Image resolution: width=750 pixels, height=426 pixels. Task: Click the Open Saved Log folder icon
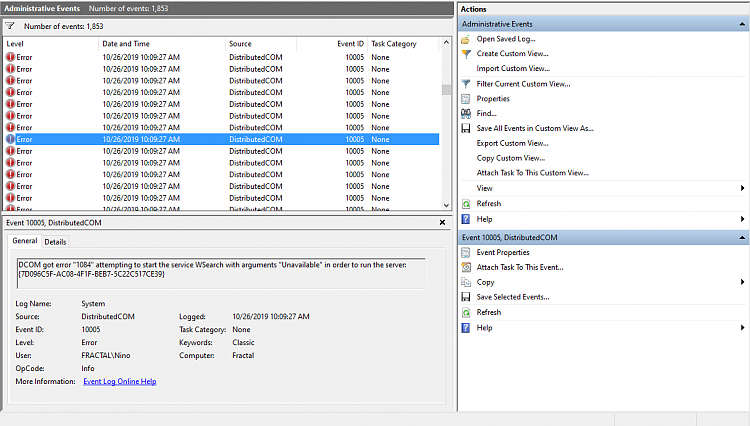[x=465, y=39]
